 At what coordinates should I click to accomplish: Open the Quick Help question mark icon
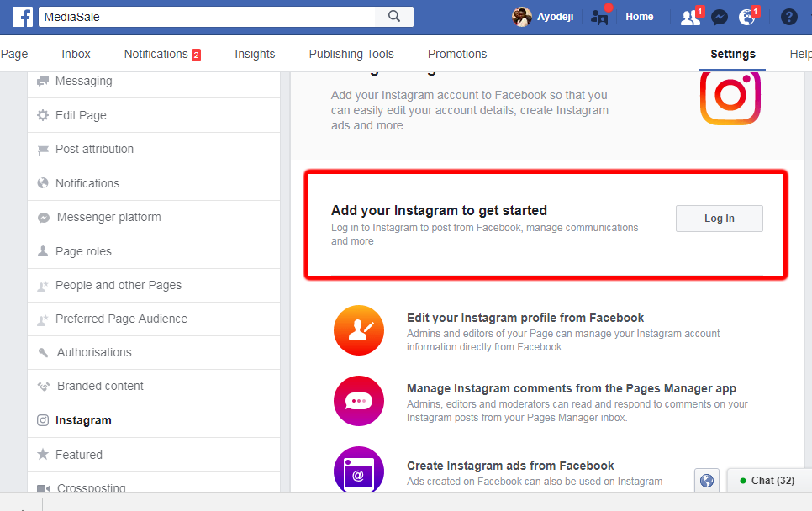point(788,17)
